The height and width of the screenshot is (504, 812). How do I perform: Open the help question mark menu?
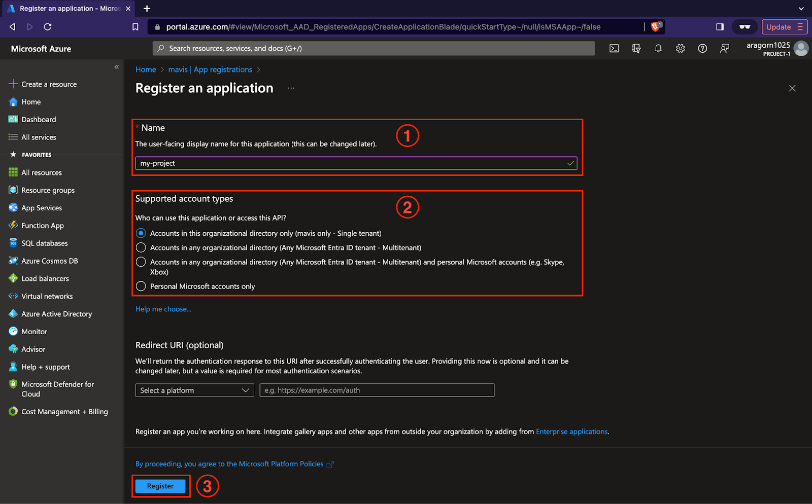(x=702, y=48)
